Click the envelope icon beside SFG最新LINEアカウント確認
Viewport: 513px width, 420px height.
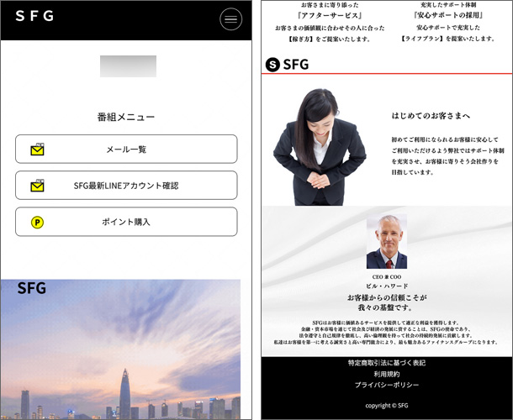click(x=37, y=186)
